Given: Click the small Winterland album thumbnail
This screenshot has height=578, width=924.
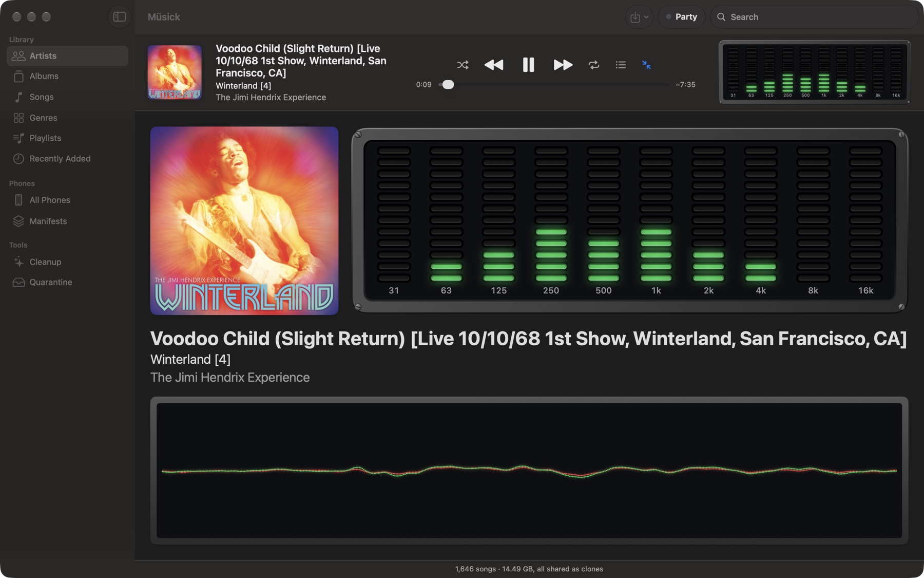Looking at the screenshot, I should 175,72.
